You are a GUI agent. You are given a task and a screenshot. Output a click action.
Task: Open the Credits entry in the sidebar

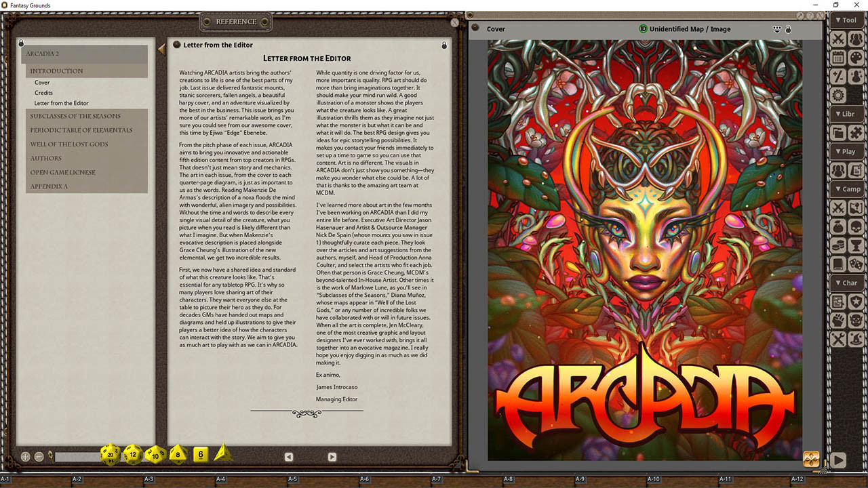(x=42, y=93)
